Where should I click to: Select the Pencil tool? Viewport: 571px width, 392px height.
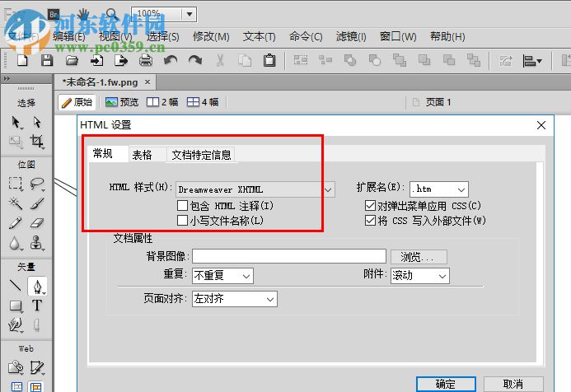pos(16,222)
